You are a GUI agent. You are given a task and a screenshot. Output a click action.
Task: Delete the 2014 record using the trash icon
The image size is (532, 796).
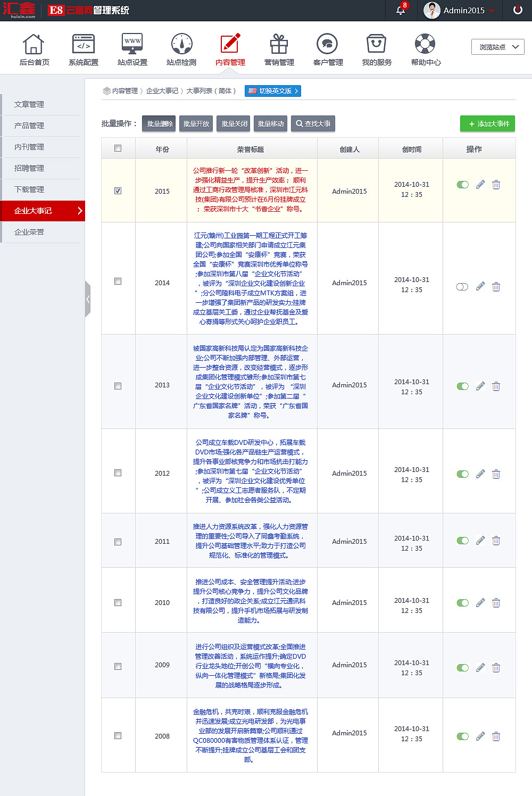pyautogui.click(x=496, y=287)
